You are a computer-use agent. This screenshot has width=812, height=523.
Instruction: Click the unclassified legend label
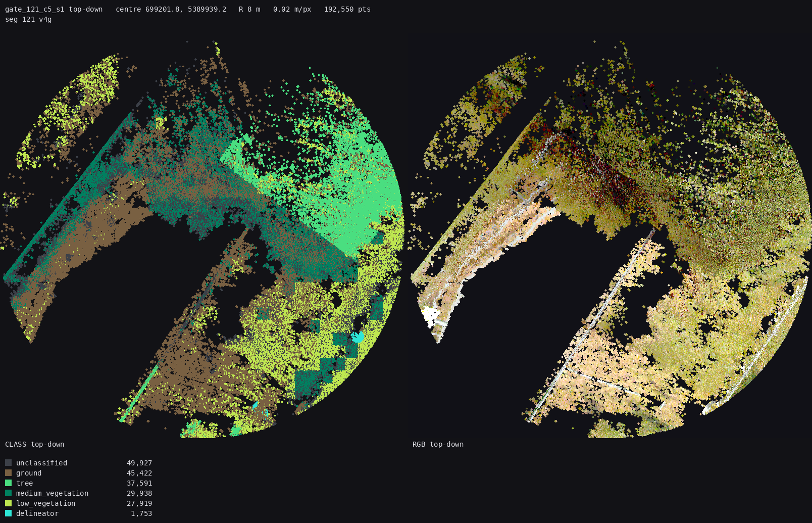[x=41, y=463]
